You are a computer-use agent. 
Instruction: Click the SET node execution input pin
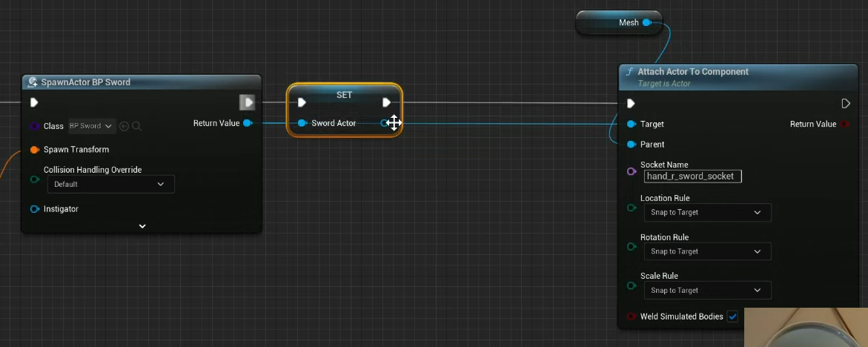(302, 102)
